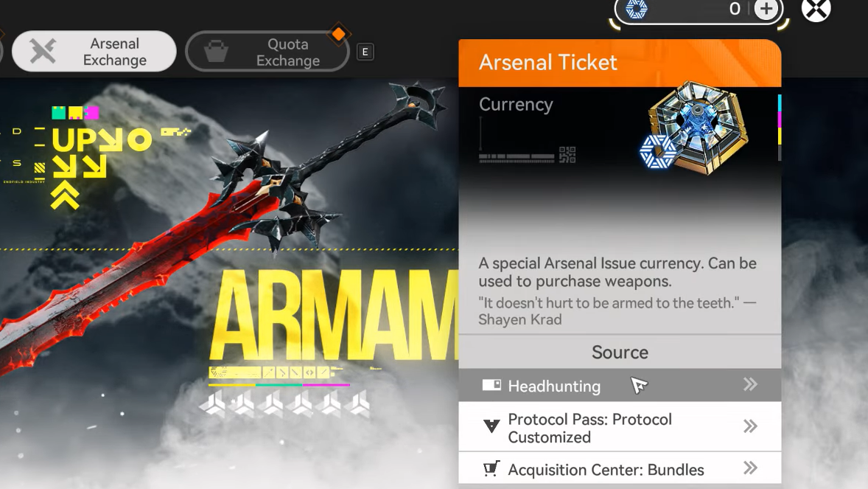Click the shopping cart Bundles icon
Screen dimensions: 868x489
(491, 468)
